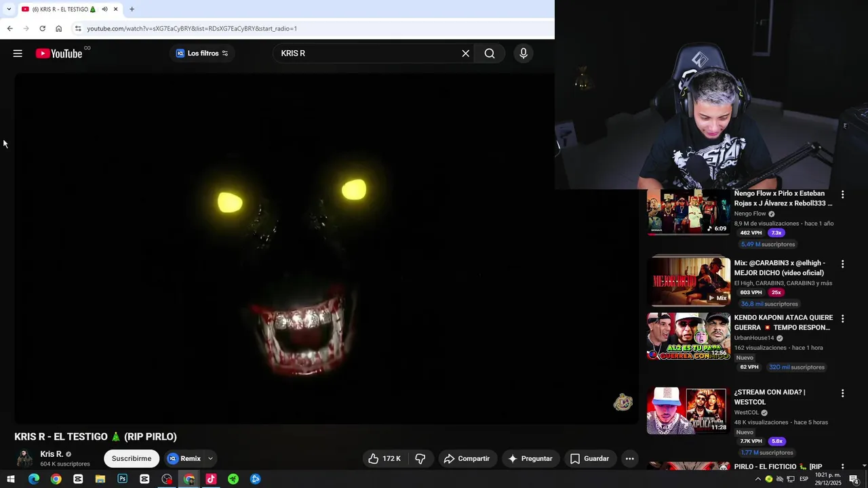Open the YouTube hamburger guide menu

pos(18,54)
